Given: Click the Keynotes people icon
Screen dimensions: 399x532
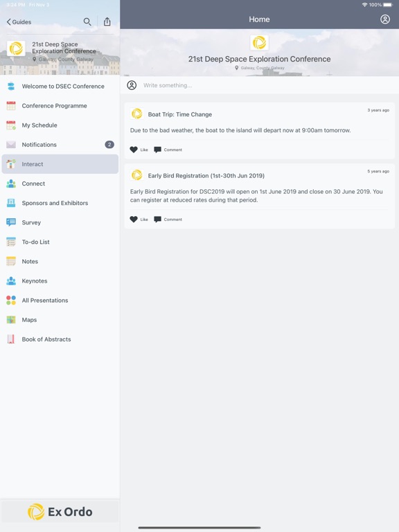Looking at the screenshot, I should [11, 281].
